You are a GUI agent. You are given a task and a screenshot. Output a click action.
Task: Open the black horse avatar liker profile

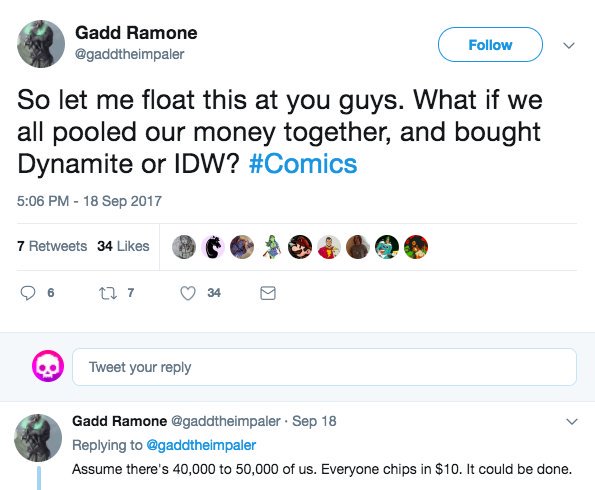coord(213,247)
